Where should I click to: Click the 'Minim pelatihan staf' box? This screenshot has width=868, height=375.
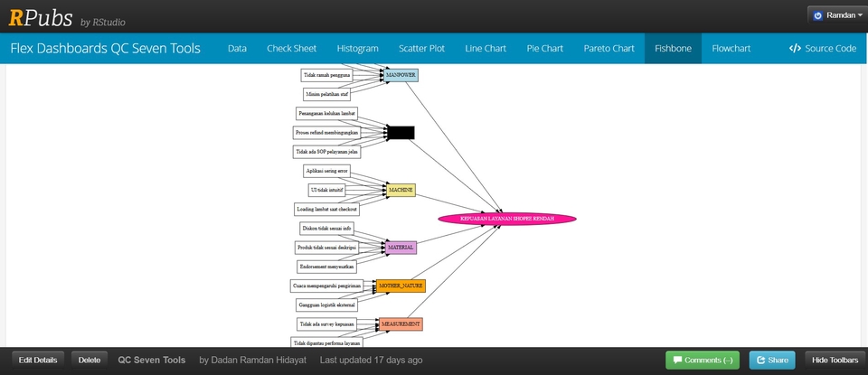click(326, 95)
